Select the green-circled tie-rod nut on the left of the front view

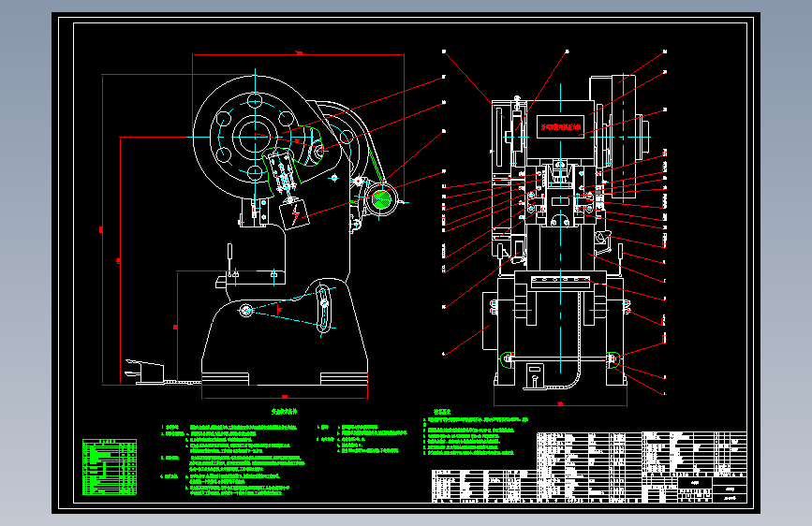[x=508, y=359]
